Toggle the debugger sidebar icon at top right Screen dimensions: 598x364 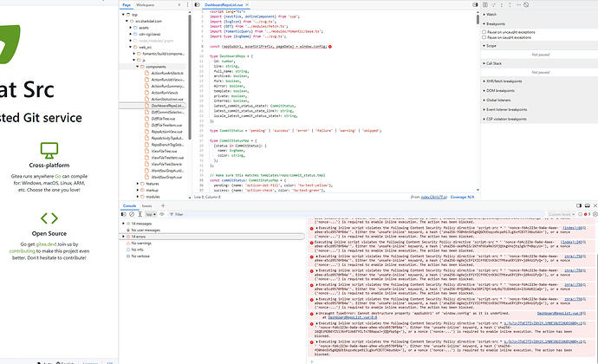tap(475, 5)
